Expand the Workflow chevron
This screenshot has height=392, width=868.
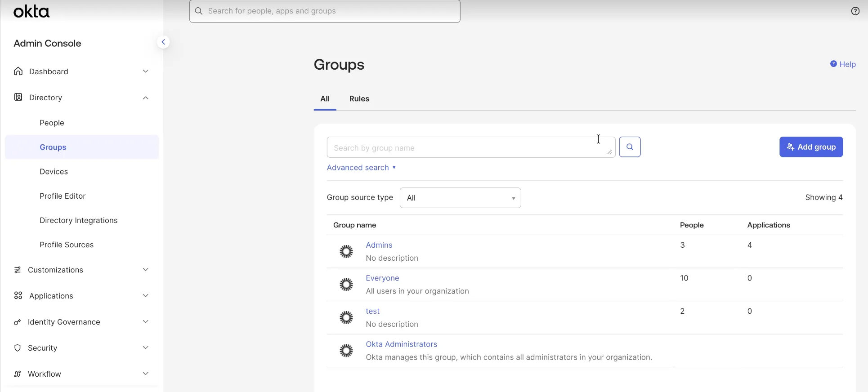point(145,374)
